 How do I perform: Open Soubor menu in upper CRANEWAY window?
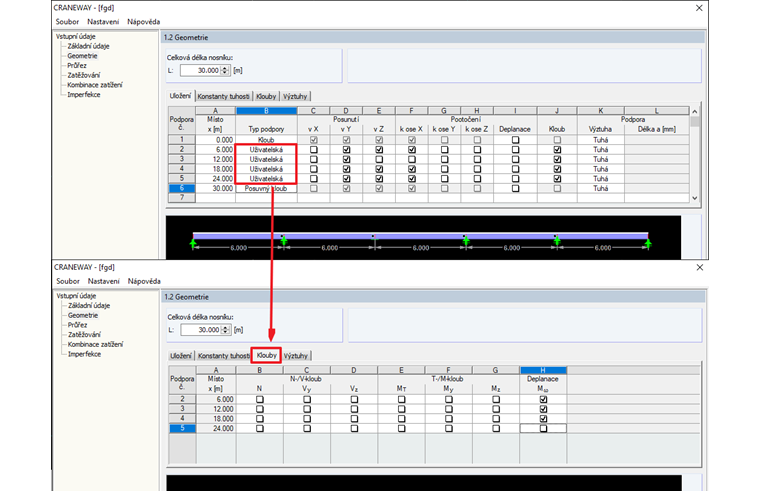point(67,22)
